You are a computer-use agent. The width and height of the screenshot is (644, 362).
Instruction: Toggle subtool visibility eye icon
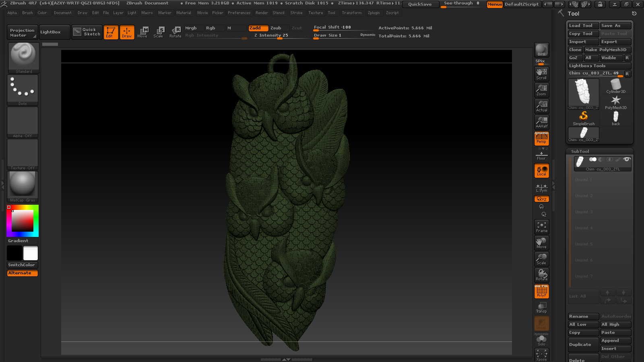point(626,159)
